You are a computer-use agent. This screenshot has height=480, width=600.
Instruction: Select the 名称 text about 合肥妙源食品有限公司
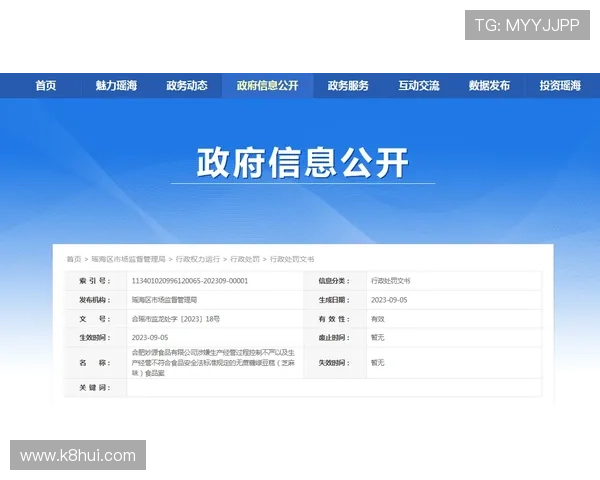pos(213,362)
